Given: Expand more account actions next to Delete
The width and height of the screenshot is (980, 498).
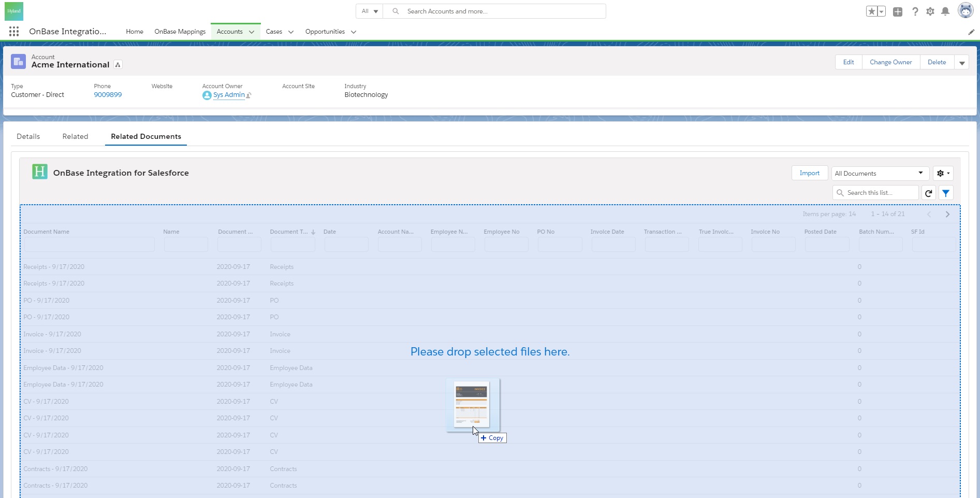Looking at the screenshot, I should 962,63.
